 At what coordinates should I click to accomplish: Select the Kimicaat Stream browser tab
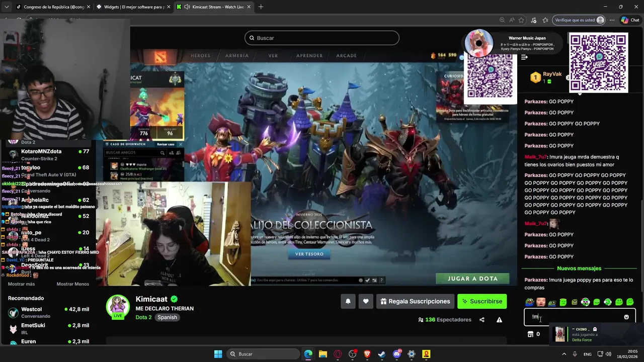click(x=214, y=7)
